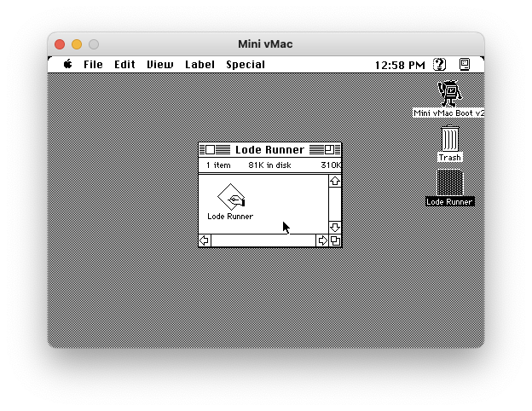
Task: Open the Balloon Help question mark menu
Action: pyautogui.click(x=439, y=64)
